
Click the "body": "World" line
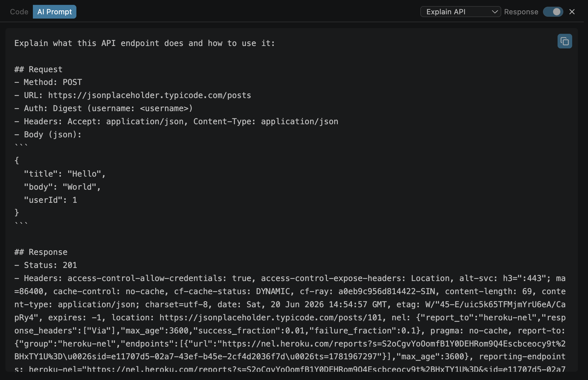[62, 187]
